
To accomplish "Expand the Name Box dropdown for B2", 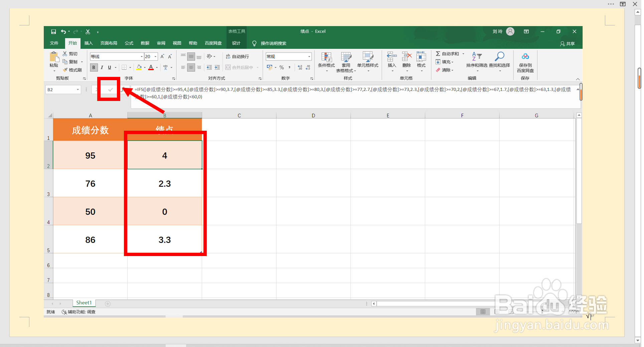I will [x=78, y=90].
